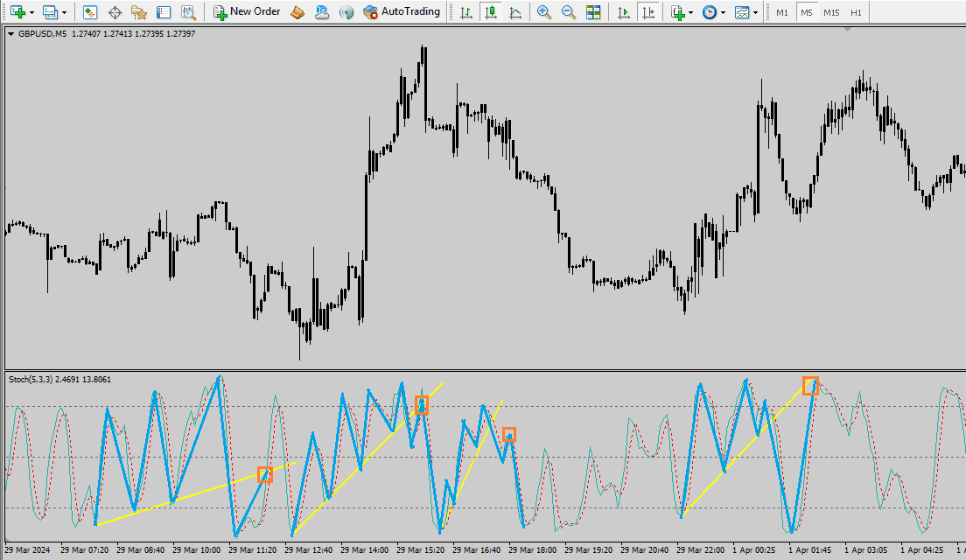This screenshot has width=966, height=560.
Task: Expand the Profiles dropdown arrow
Action: pos(64,13)
